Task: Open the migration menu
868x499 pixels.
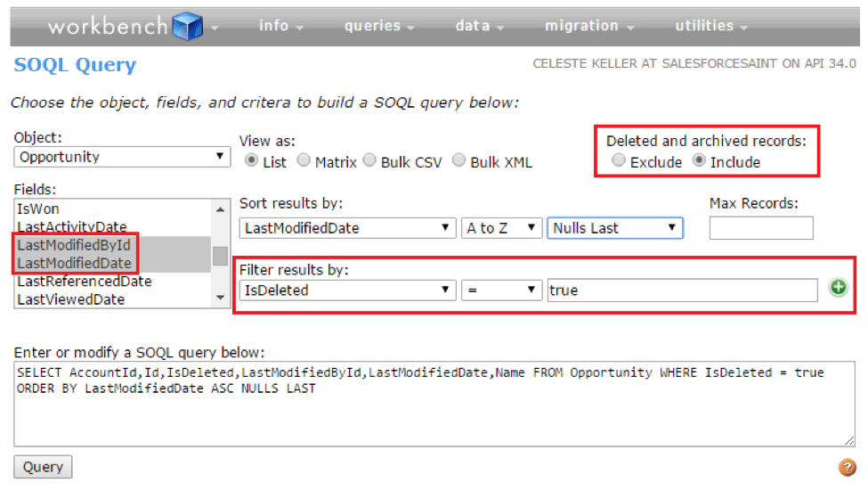Action: click(x=589, y=26)
